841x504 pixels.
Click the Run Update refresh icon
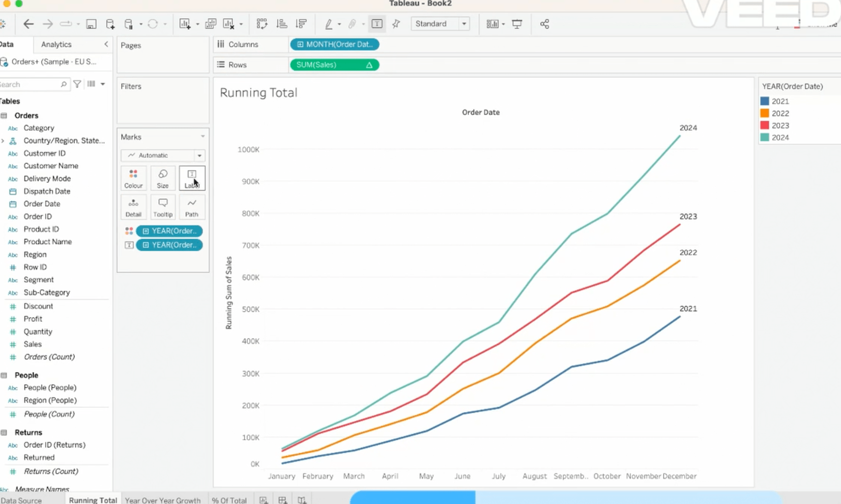153,24
